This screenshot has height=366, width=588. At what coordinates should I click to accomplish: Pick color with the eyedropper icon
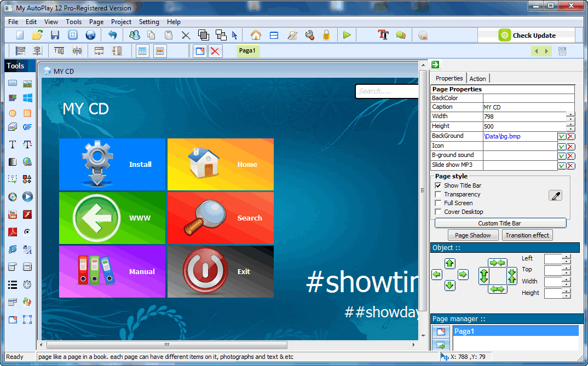point(555,195)
